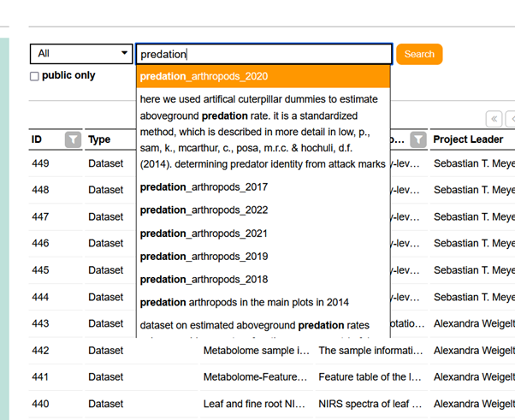Choose suggestion dataset on estimated aboveground predation rates
Image resolution: width=515 pixels, height=420 pixels.
(x=263, y=326)
